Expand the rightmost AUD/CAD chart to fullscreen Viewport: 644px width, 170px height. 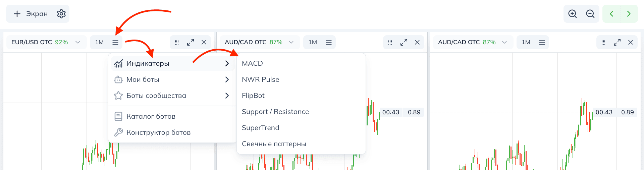click(x=617, y=42)
